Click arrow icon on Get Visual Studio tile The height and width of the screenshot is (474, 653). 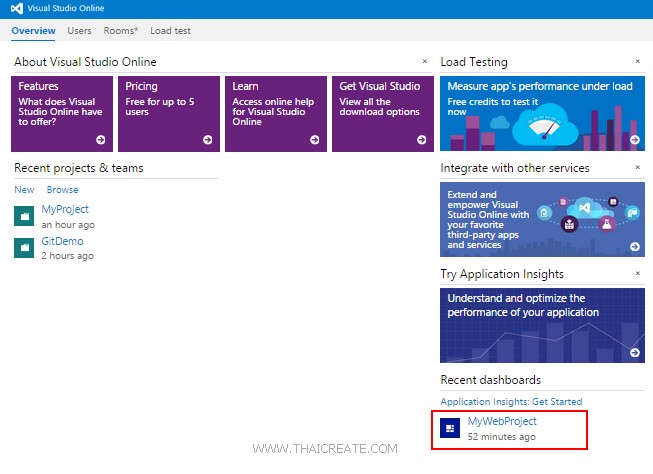(x=421, y=140)
